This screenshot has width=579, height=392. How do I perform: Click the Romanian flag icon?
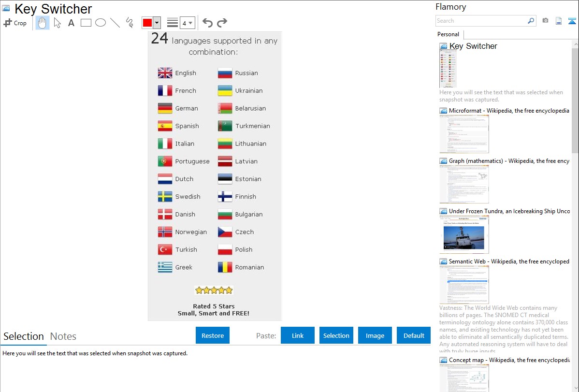225,267
